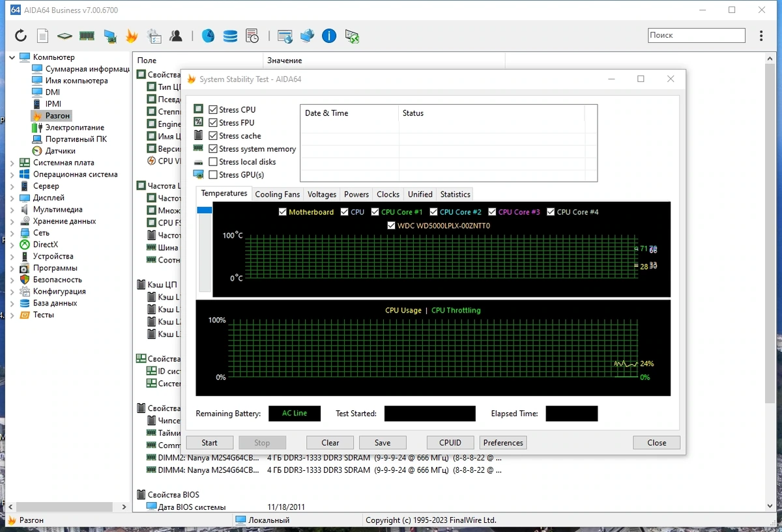Viewport: 782px width, 532px height.
Task: Switch to the Voltages tab
Action: (x=322, y=194)
